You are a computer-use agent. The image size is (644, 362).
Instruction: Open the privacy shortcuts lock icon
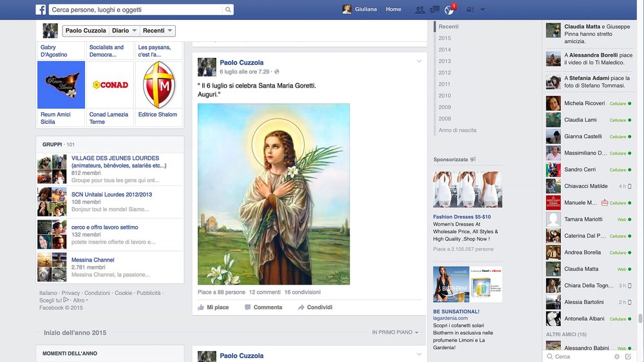[x=470, y=10]
